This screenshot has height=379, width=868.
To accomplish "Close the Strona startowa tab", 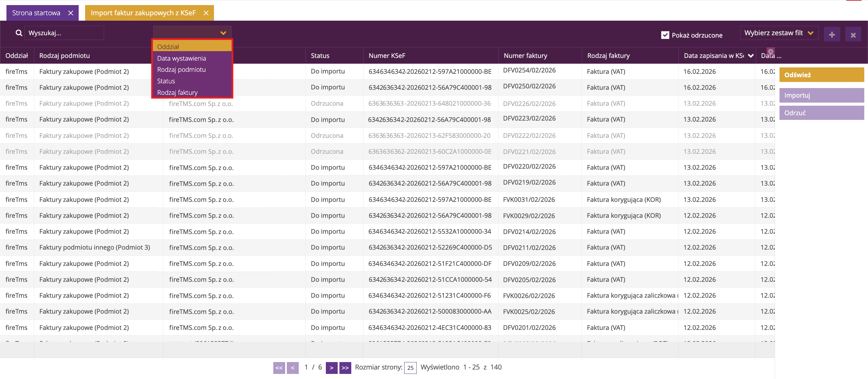I will (x=71, y=13).
